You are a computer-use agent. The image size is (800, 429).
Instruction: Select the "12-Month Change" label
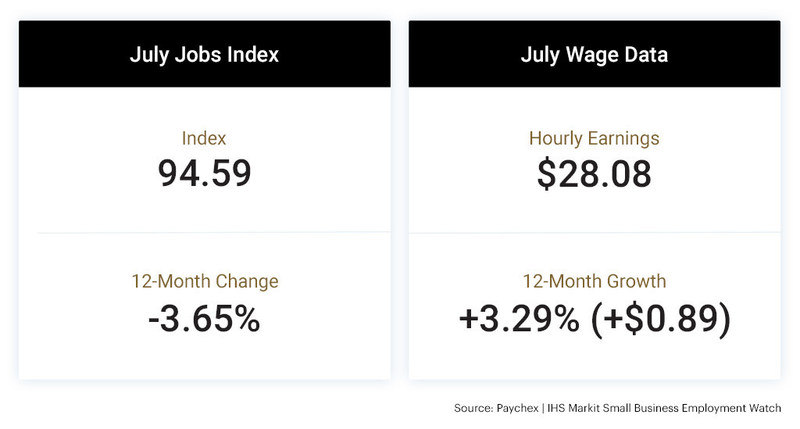(x=204, y=281)
